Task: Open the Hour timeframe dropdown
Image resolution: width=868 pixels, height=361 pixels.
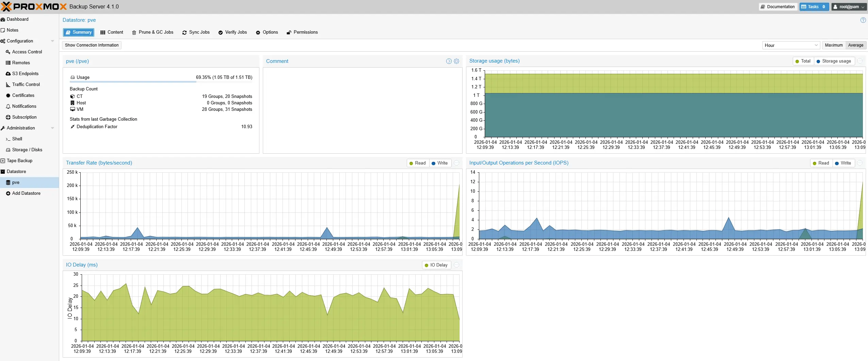Action: (x=791, y=45)
